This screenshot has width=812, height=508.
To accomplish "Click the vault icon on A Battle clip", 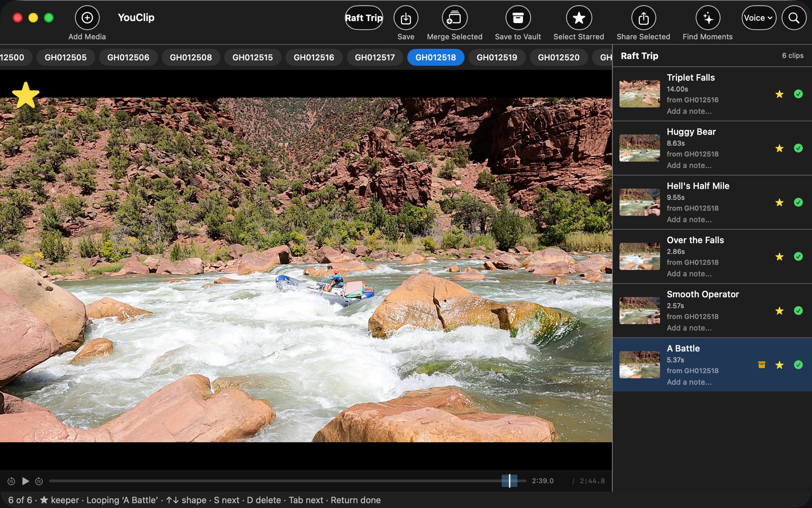I will [x=761, y=365].
